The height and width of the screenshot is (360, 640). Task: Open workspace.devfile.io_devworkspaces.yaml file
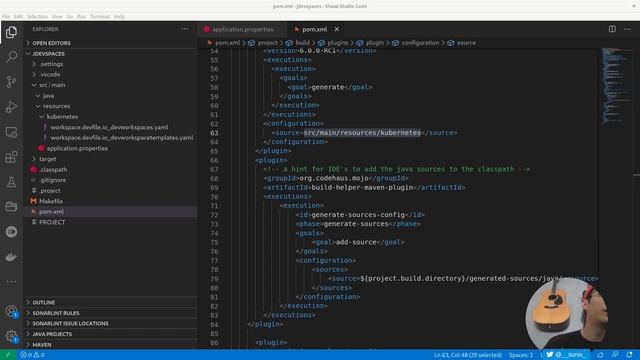coord(109,127)
